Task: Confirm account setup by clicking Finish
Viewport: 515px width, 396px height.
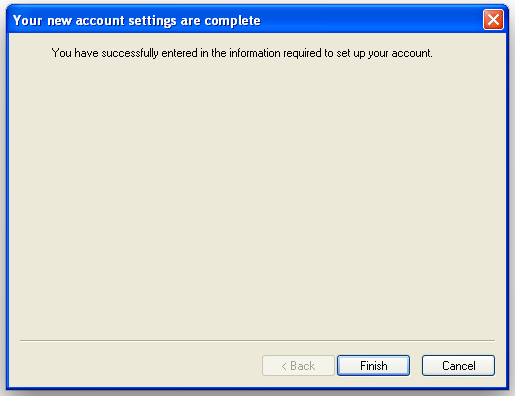Action: pos(373,365)
